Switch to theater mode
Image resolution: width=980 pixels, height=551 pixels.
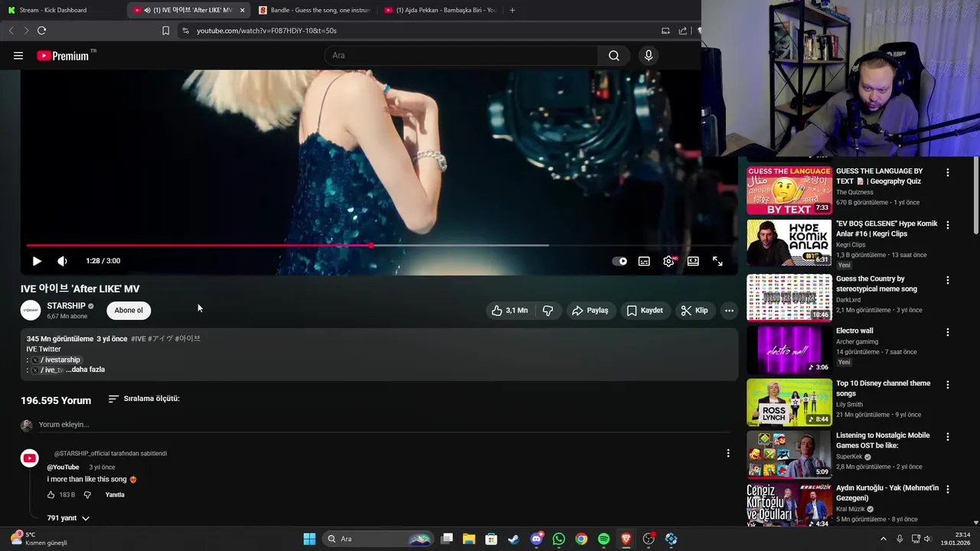[693, 261]
